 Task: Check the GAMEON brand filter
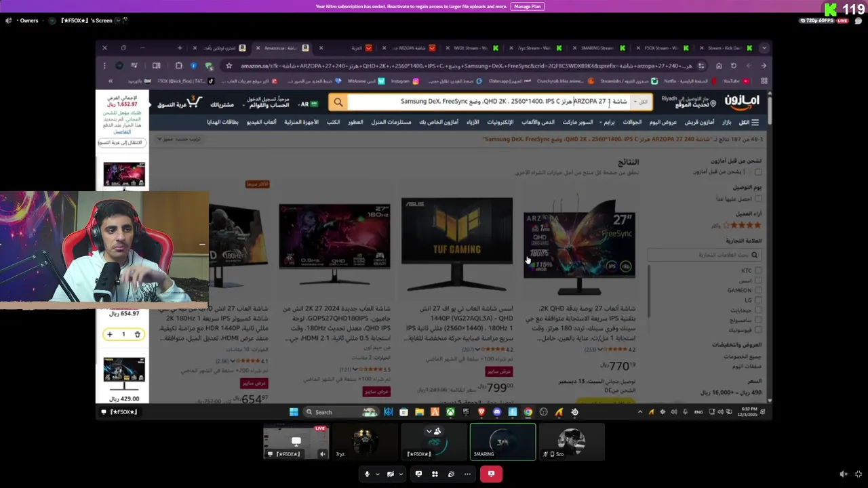[758, 290]
